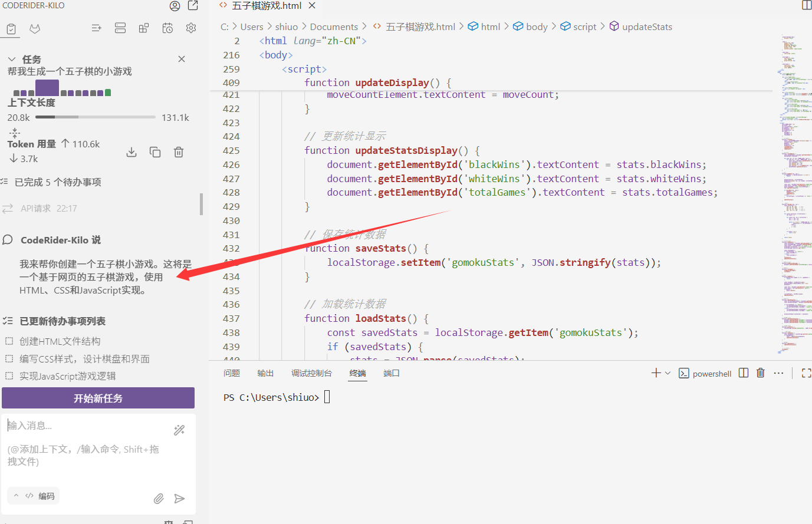Check the 实现JavaScript游戏逻辑 todo box

coord(9,375)
